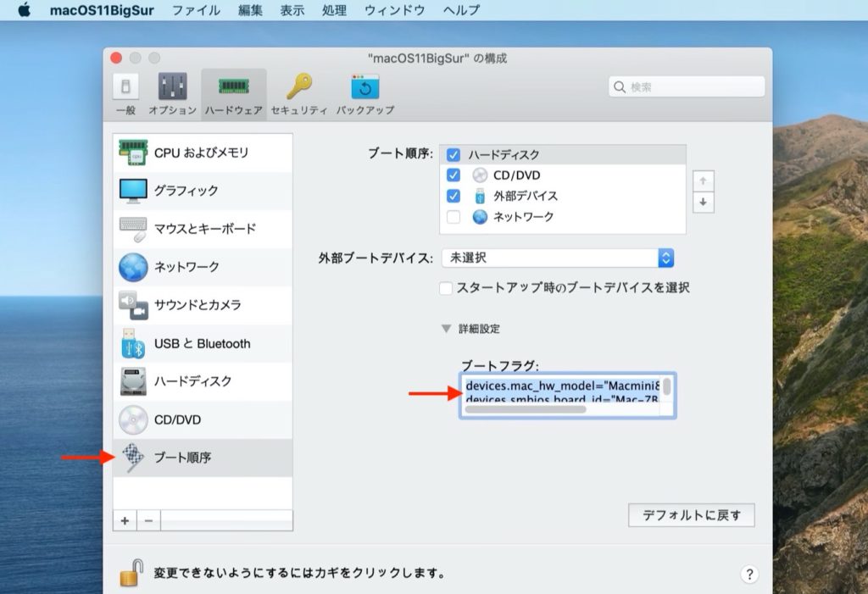Enable スタートアップ時のブートデバイスを選択 checkbox

coord(446,288)
